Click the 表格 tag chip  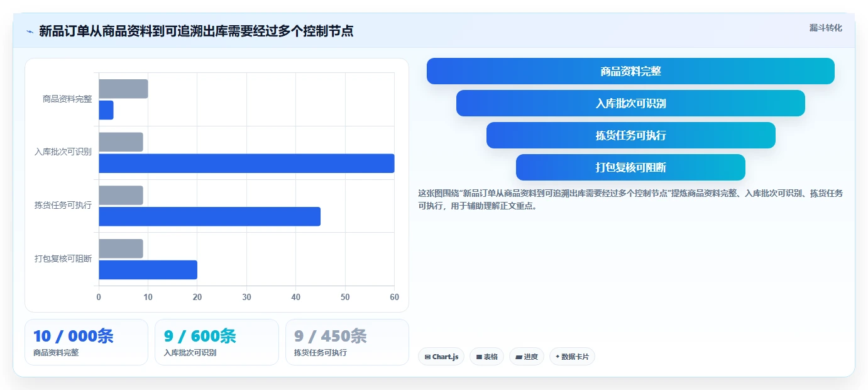(x=486, y=357)
